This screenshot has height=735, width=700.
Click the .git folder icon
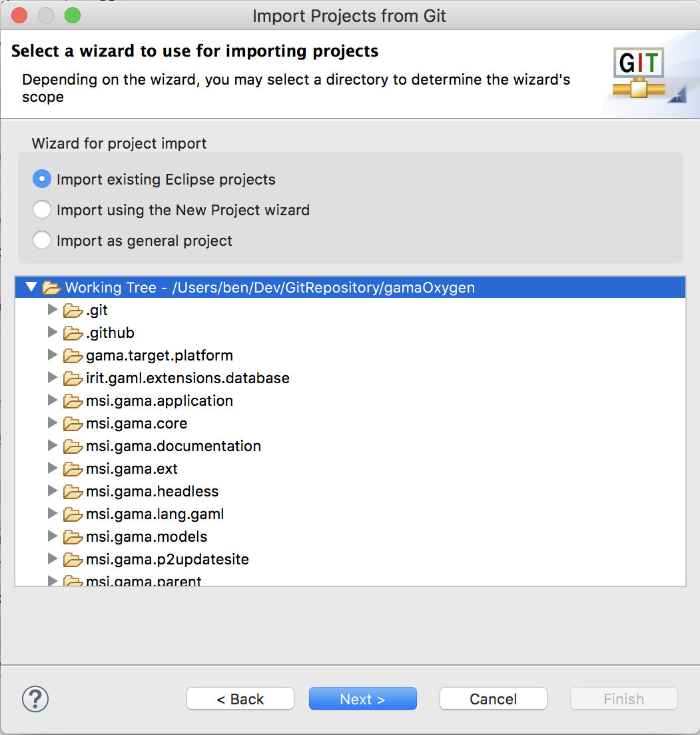coord(73,311)
